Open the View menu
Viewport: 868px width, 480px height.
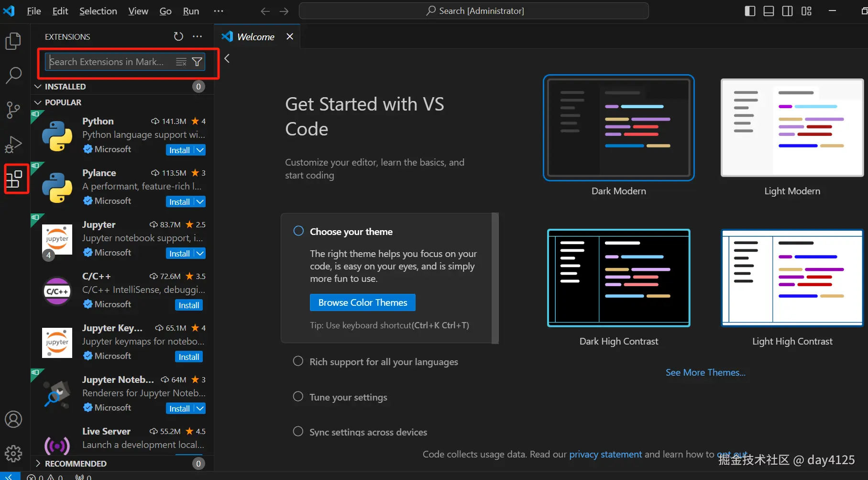138,11
